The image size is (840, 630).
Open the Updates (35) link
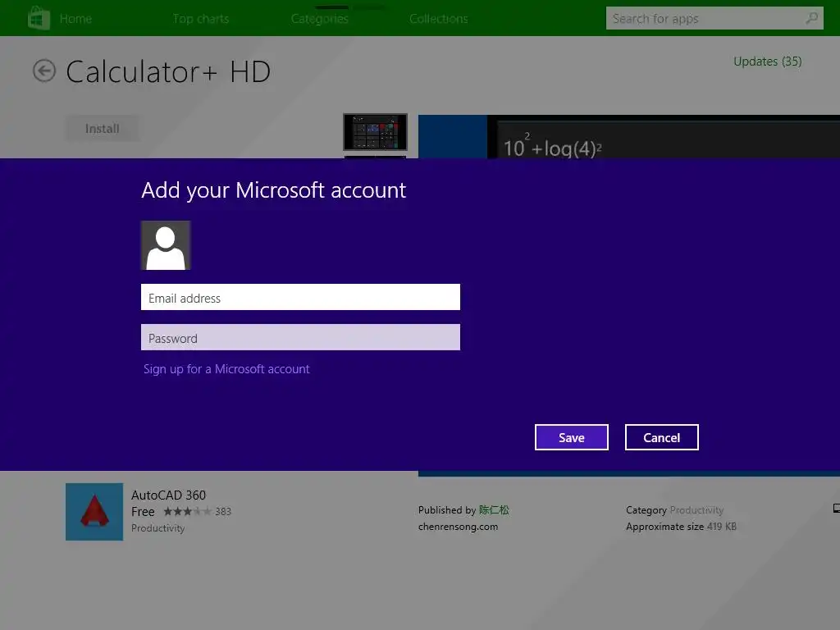pos(767,62)
